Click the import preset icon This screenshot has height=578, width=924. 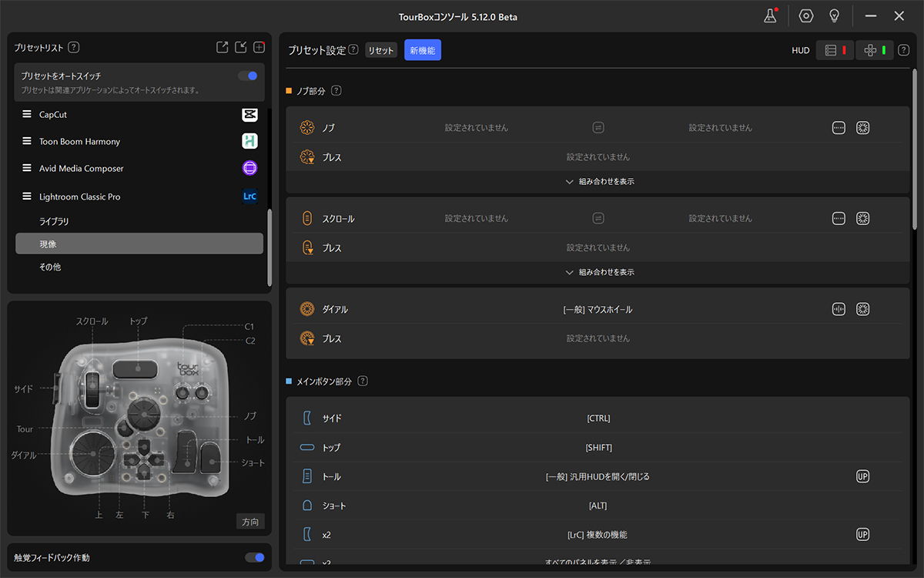(x=240, y=48)
